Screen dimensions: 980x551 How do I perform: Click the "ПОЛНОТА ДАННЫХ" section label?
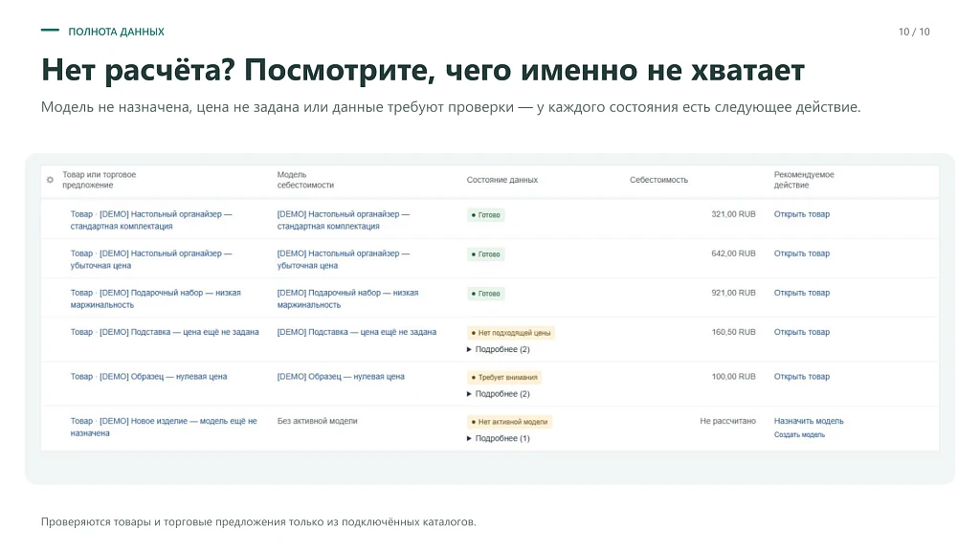coord(116,32)
